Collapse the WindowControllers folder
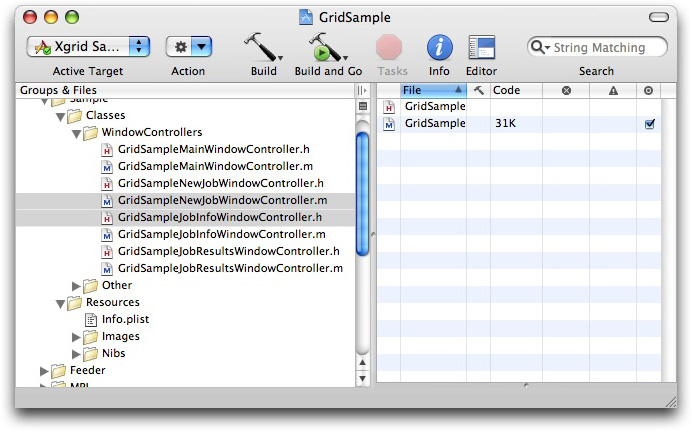The height and width of the screenshot is (433, 692). pyautogui.click(x=76, y=134)
